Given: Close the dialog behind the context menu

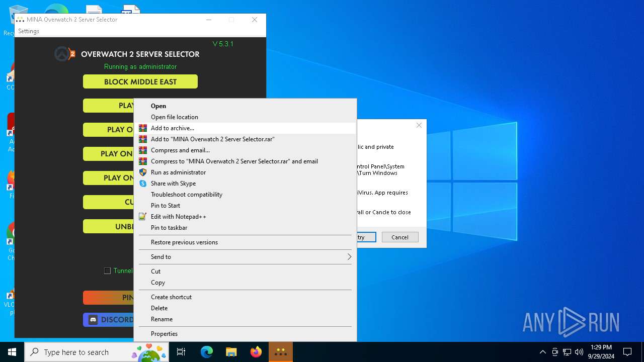Looking at the screenshot, I should tap(419, 125).
